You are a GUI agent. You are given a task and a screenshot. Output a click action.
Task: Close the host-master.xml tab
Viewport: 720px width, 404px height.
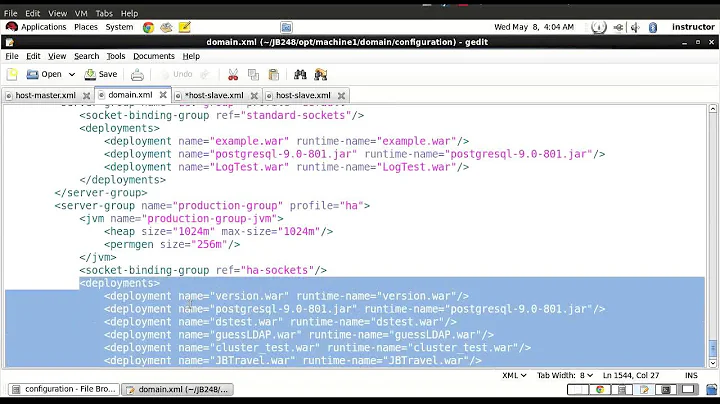point(86,96)
